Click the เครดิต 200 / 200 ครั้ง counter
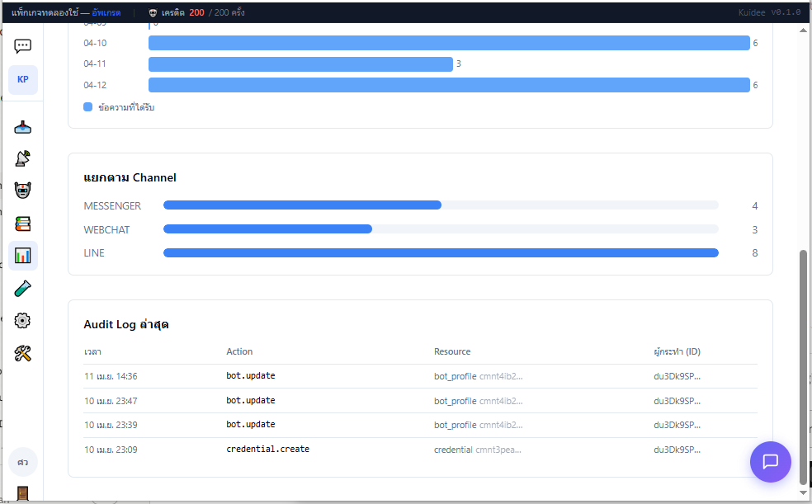Image resolution: width=812 pixels, height=504 pixels. [x=203, y=12]
